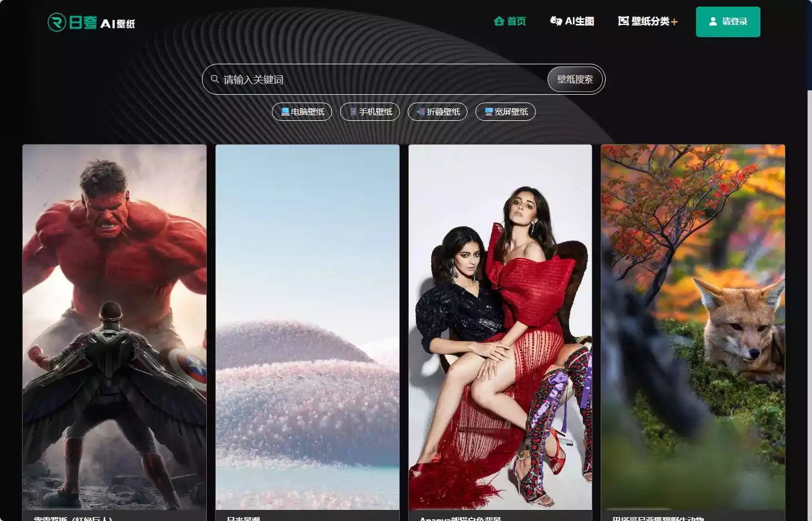Expand the 壁纸分类 category menu
The image size is (812, 521).
[648, 21]
